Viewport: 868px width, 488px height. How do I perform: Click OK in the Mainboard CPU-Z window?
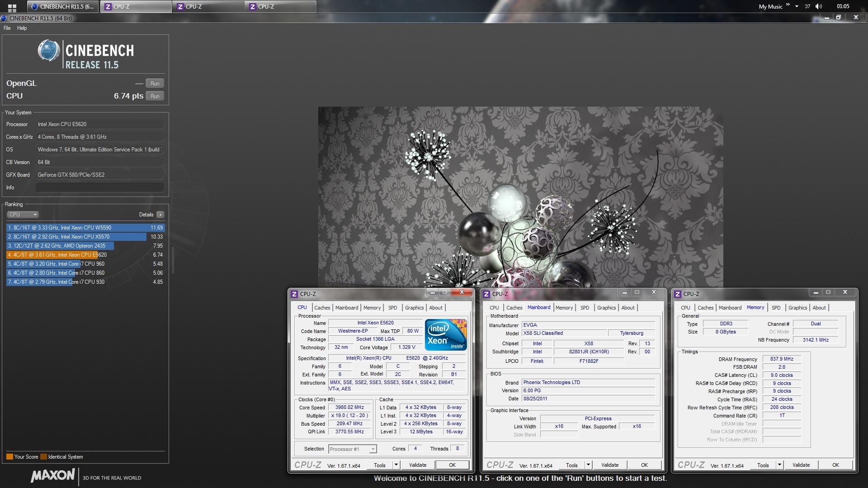pos(645,465)
